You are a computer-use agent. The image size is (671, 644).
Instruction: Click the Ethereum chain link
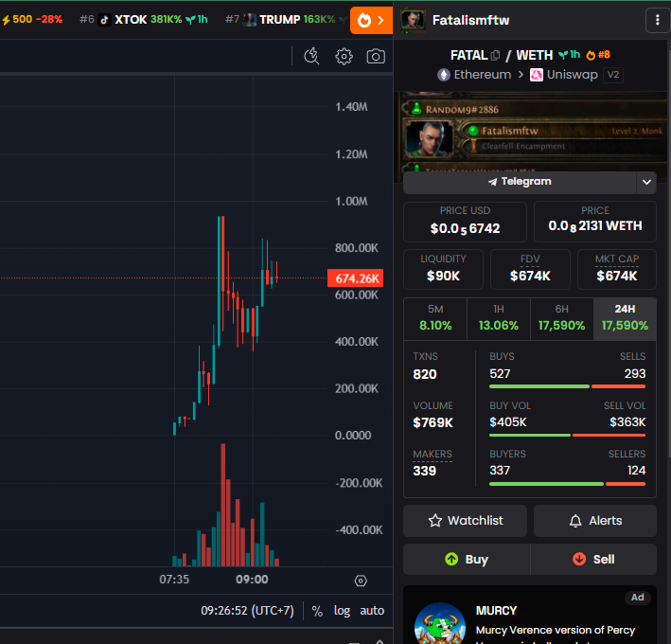(x=474, y=75)
